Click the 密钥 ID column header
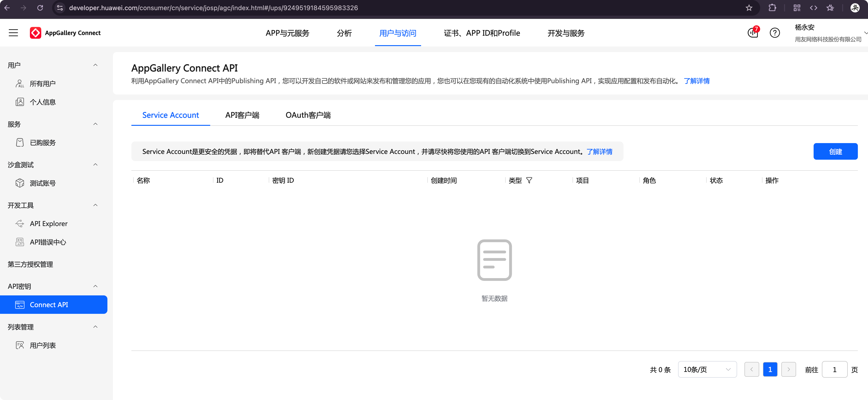Viewport: 868px width, 400px height. point(283,180)
